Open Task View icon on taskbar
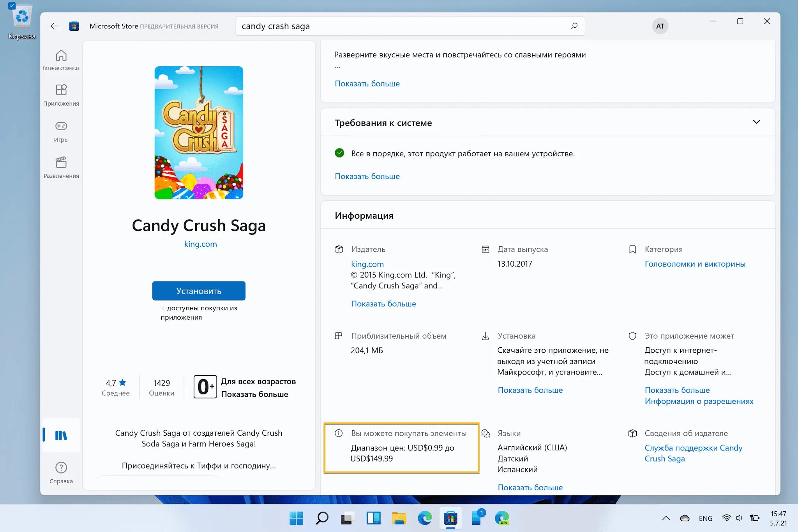 (x=347, y=518)
